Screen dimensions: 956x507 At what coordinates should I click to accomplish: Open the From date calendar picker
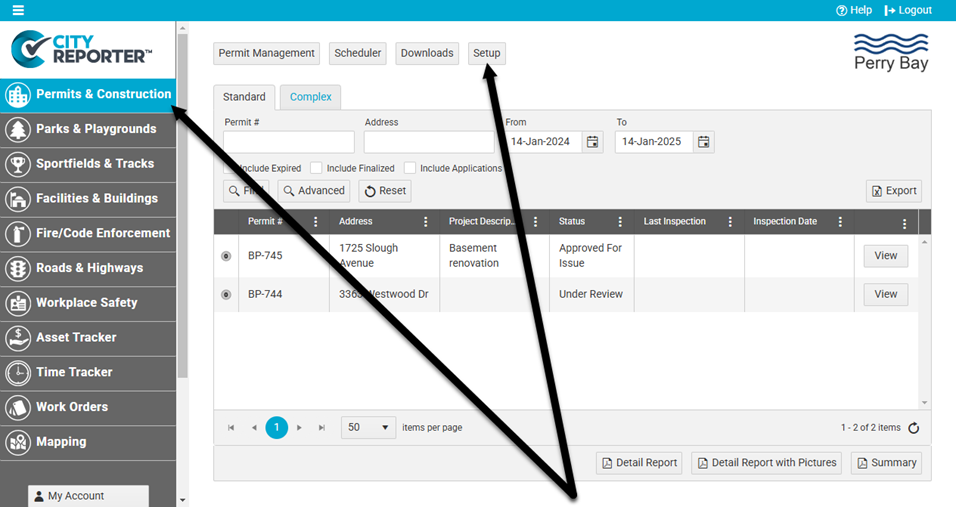(592, 142)
